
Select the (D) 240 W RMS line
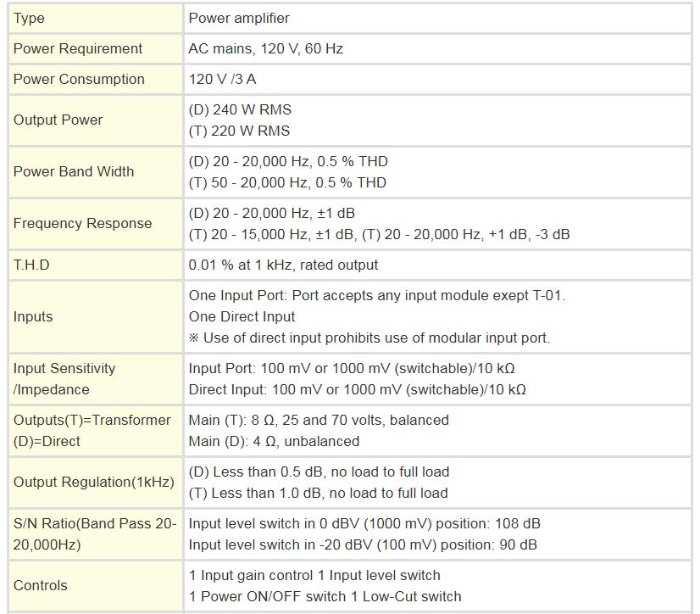[x=240, y=109]
